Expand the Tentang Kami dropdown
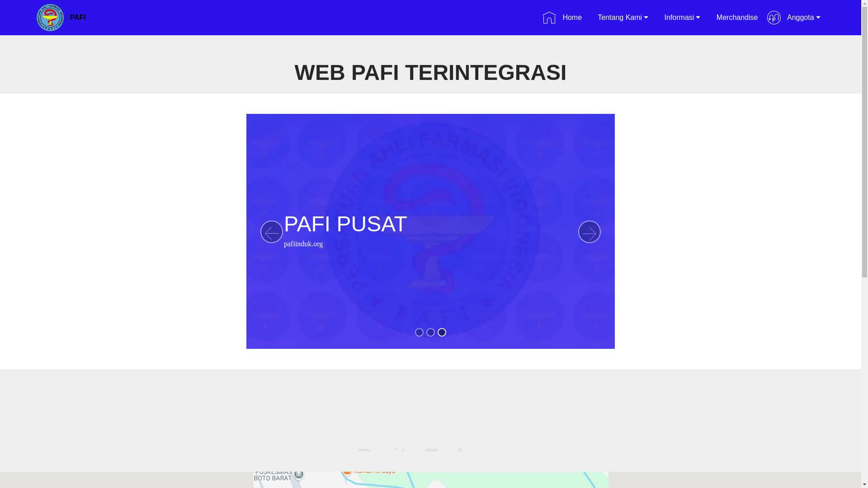Viewport: 868px width, 488px height. pyautogui.click(x=623, y=18)
